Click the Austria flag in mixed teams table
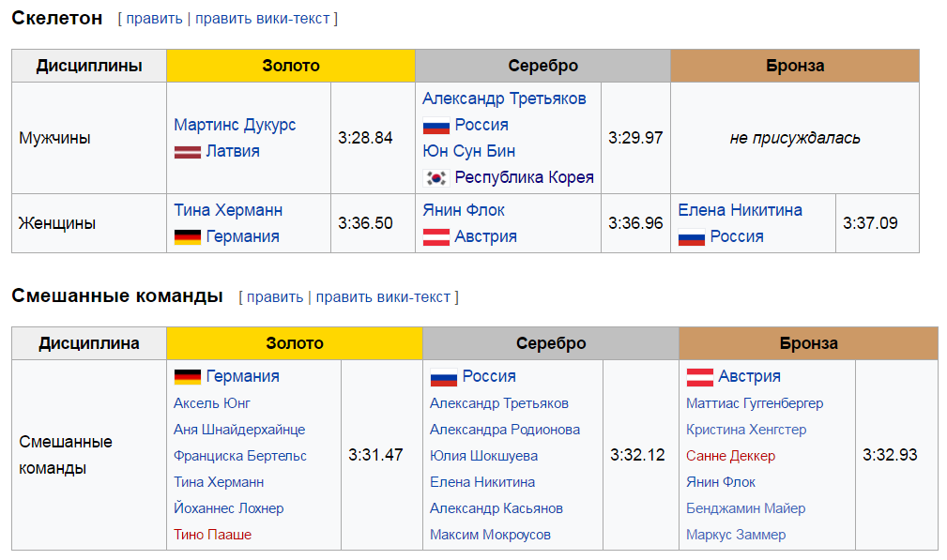This screenshot has height=560, width=947. pos(699,377)
